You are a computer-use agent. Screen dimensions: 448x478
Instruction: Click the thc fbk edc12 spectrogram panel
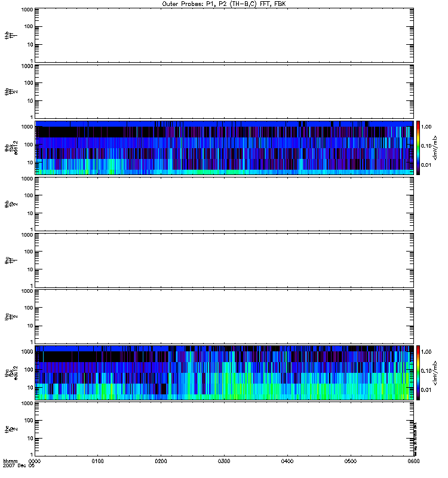(x=225, y=373)
